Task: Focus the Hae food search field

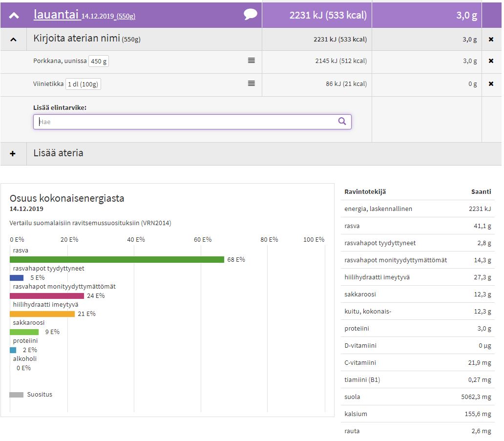Action: (186, 122)
